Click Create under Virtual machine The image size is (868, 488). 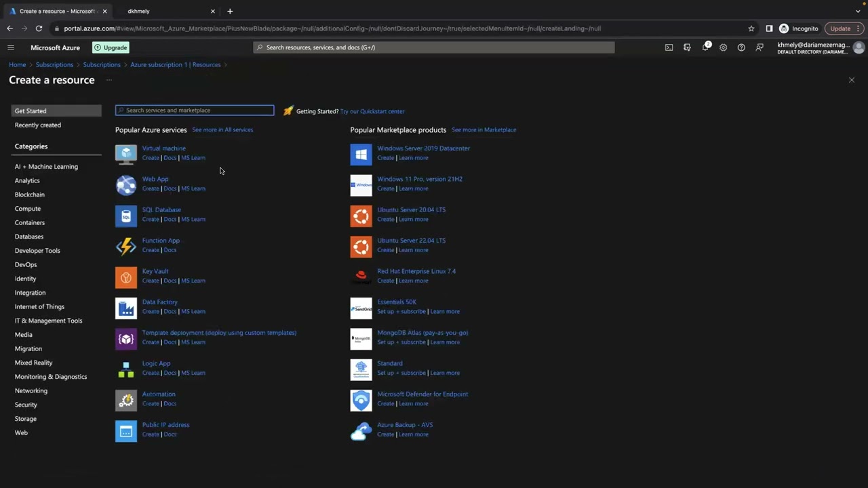151,158
